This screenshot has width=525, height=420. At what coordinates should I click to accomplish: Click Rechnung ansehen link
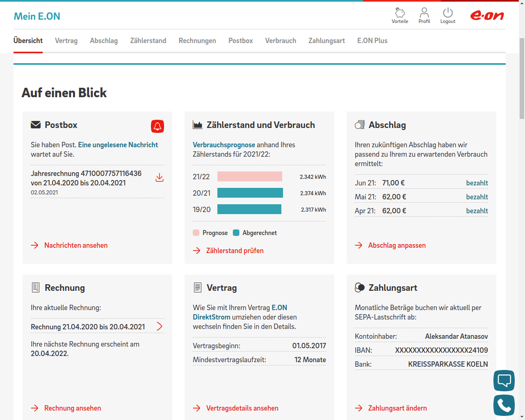pyautogui.click(x=73, y=408)
